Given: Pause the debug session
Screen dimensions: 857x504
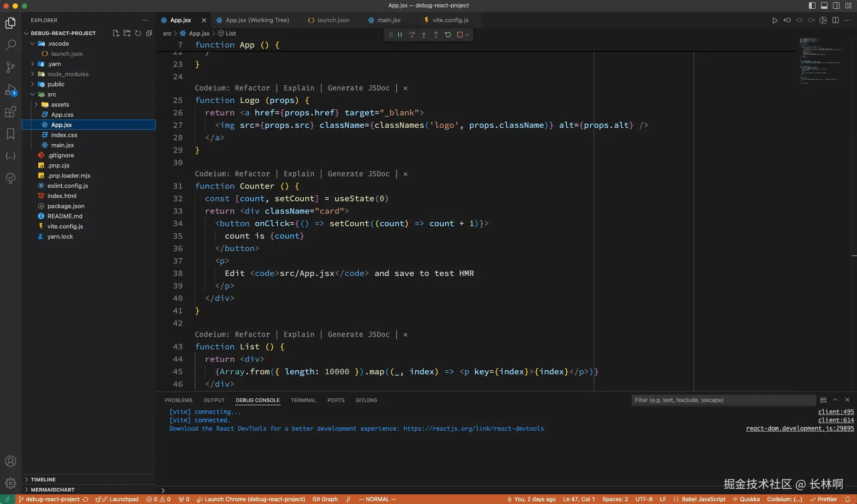Looking at the screenshot, I should pyautogui.click(x=400, y=35).
